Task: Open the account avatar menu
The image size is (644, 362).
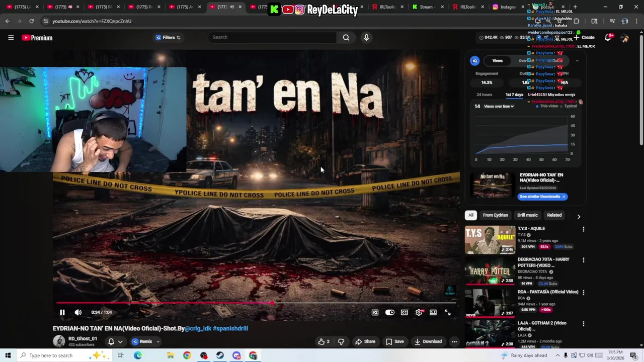Action: point(625,38)
